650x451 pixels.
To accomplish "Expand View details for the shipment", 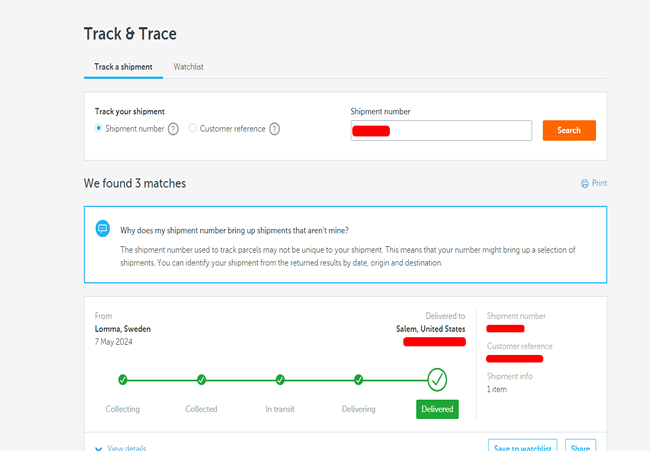I will (120, 448).
